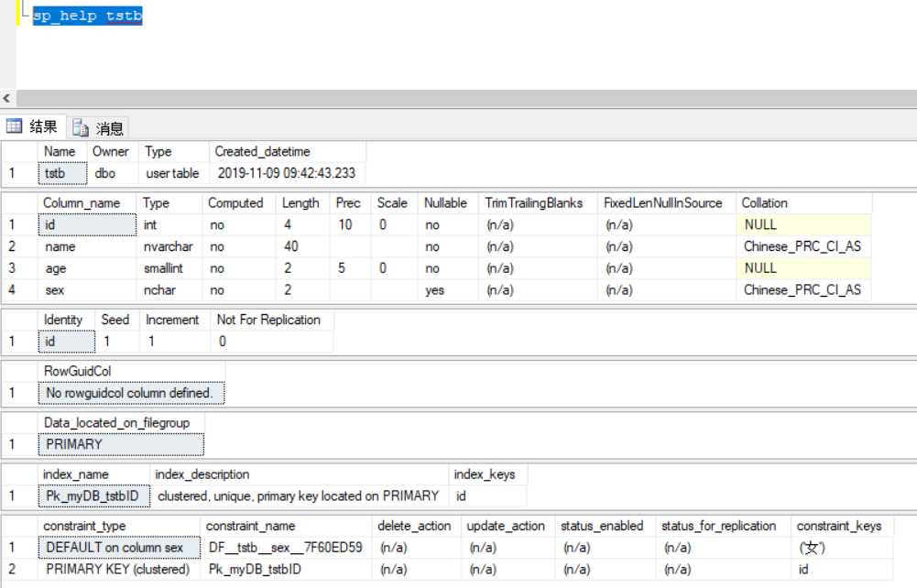Click the highlighted sp_help tstb query text
Image resolution: width=917 pixels, height=588 pixels.
(x=87, y=16)
